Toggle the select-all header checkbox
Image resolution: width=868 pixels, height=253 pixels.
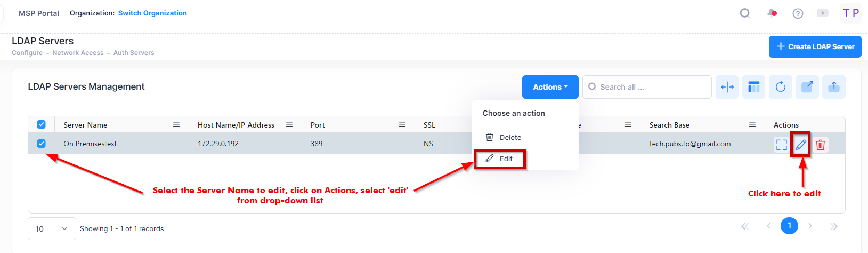pos(41,124)
